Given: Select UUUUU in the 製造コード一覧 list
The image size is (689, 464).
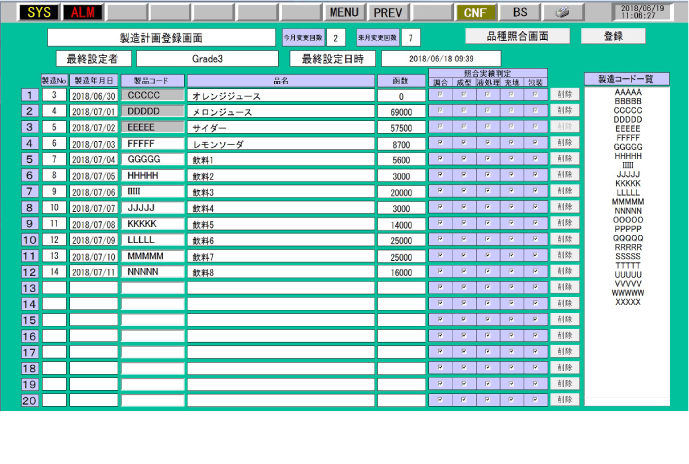Looking at the screenshot, I should (627, 275).
